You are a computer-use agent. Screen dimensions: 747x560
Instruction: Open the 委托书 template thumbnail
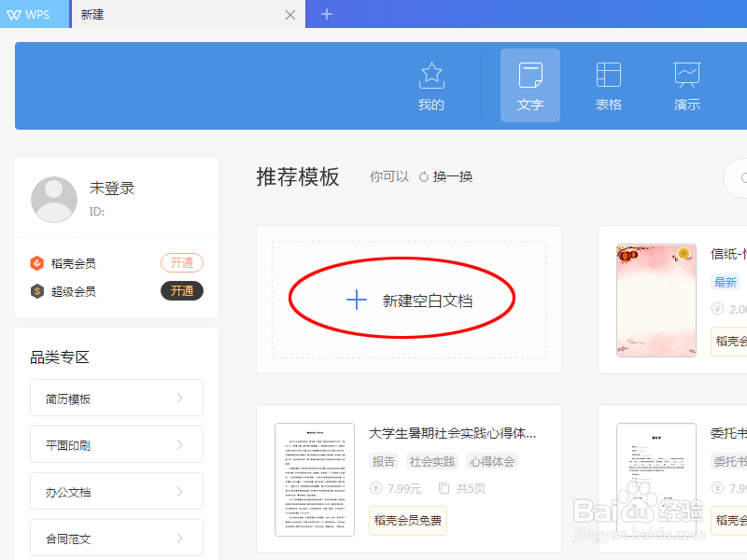656,480
